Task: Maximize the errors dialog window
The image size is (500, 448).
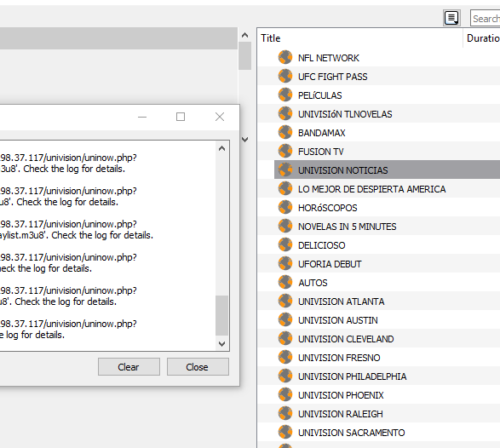Action: (x=181, y=117)
